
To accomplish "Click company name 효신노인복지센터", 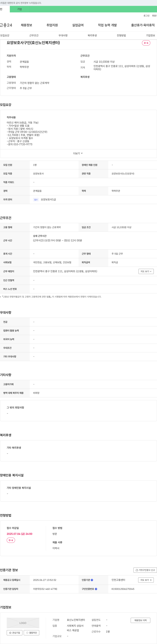I will click(x=76, y=620).
